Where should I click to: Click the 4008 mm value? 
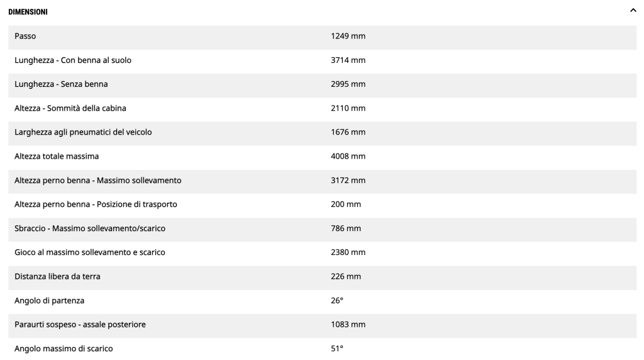[348, 156]
